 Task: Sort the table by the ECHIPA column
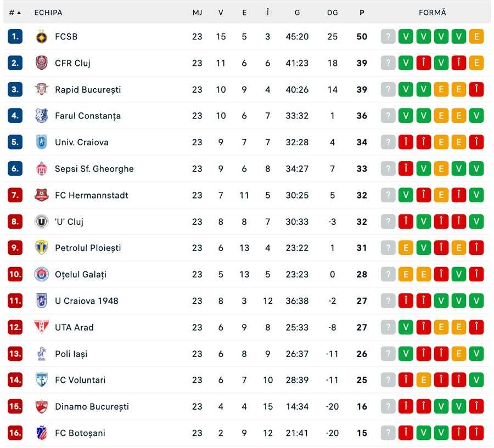[x=48, y=12]
